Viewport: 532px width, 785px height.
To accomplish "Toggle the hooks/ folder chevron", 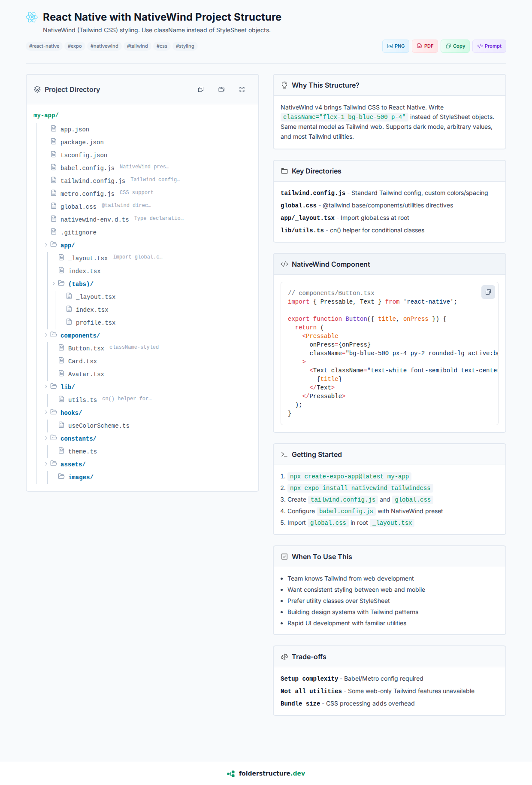I will point(46,412).
